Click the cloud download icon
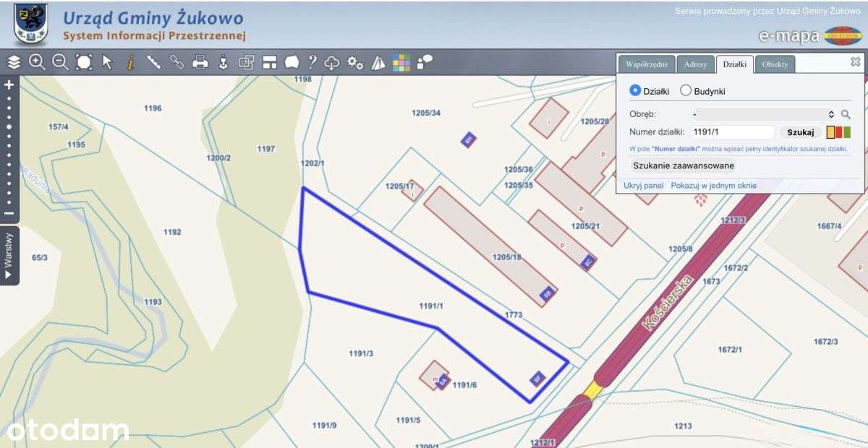Viewport: 868px width, 448px height. pos(331,62)
